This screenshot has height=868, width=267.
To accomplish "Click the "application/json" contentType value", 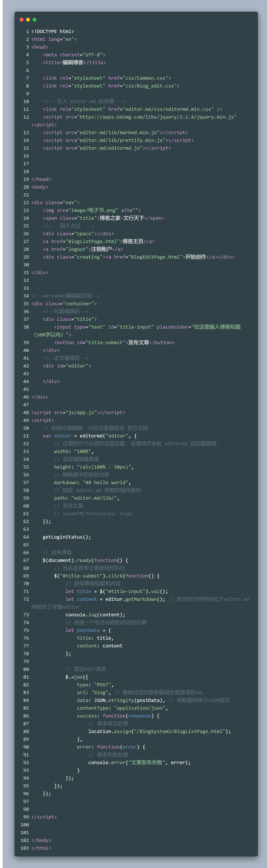I will coord(140,708).
